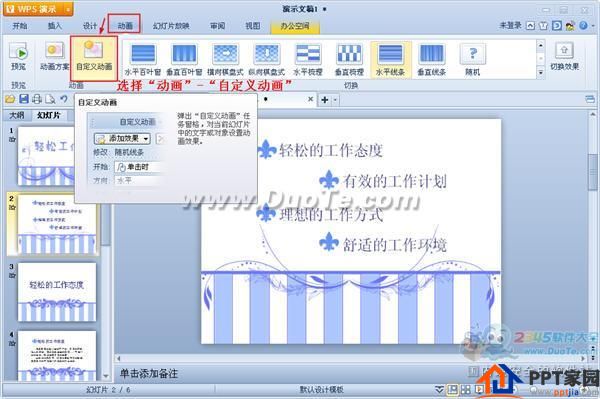Click slide text 舒适的工作环境

(395, 245)
